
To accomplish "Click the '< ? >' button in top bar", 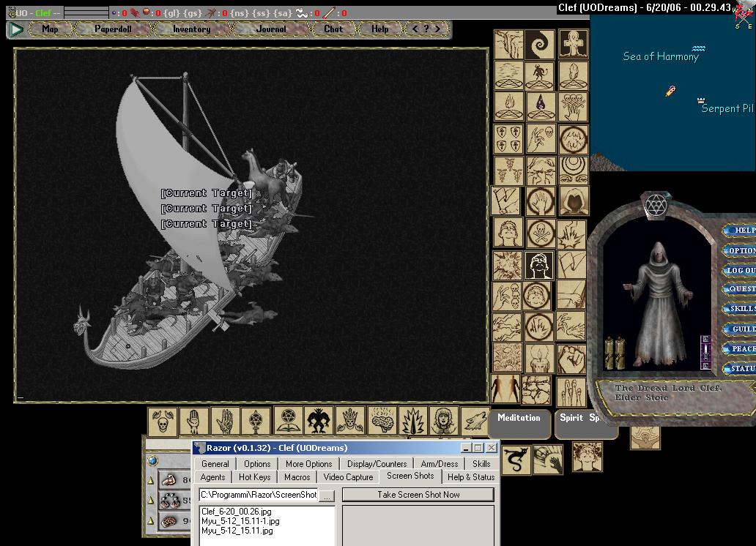I will [426, 29].
